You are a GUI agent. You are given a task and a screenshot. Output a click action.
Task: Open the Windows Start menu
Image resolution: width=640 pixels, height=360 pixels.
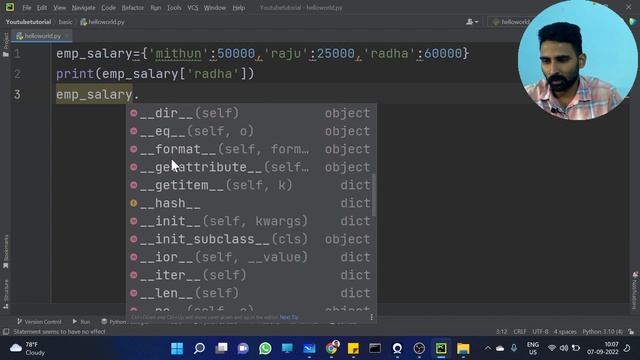click(x=177, y=349)
